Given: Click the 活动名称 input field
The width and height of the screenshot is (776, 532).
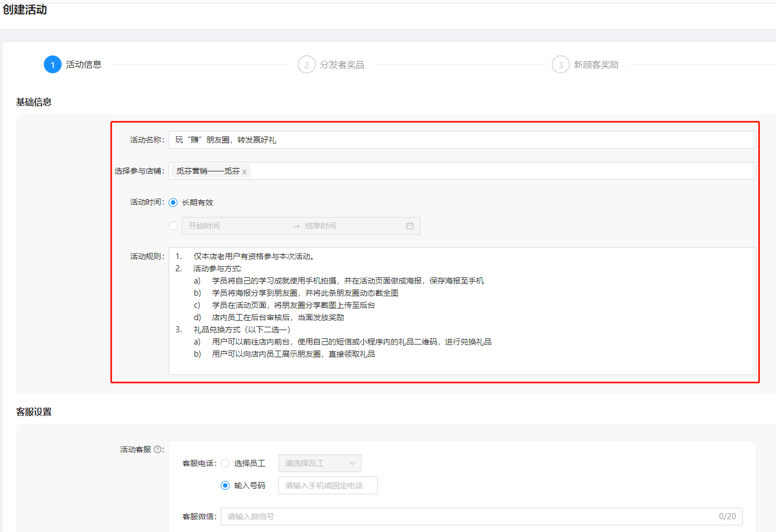Looking at the screenshot, I should (388, 140).
